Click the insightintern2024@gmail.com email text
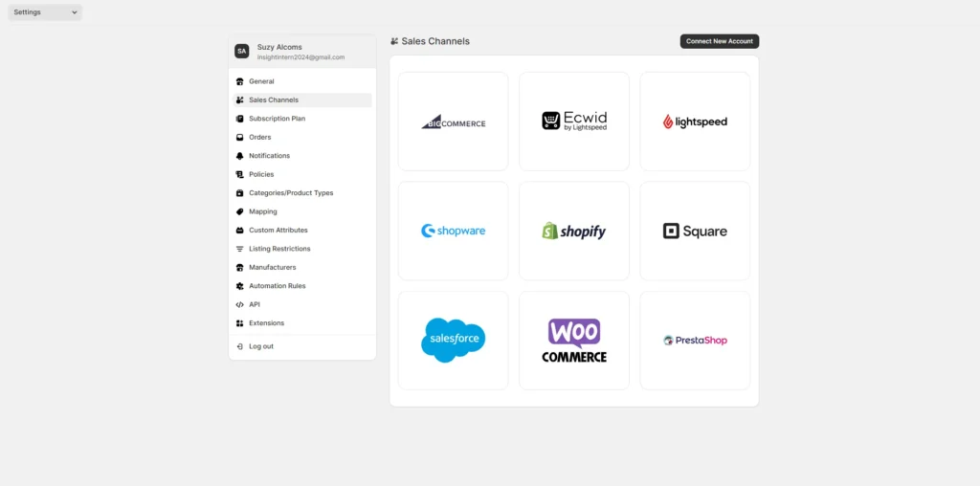Viewport: 980px width, 486px height. click(x=301, y=56)
